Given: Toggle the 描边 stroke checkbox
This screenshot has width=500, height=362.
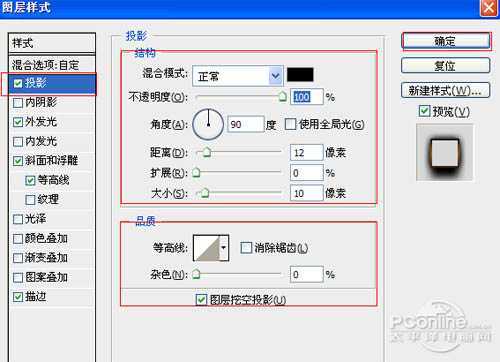Looking at the screenshot, I should (x=18, y=297).
